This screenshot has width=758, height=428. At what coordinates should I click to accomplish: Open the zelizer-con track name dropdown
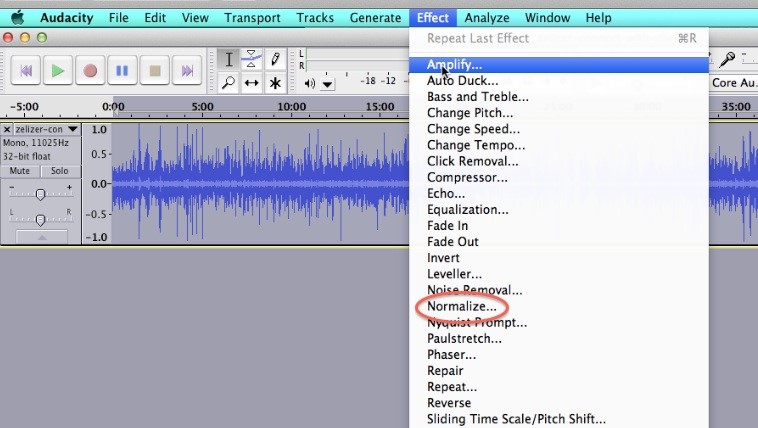(x=46, y=129)
